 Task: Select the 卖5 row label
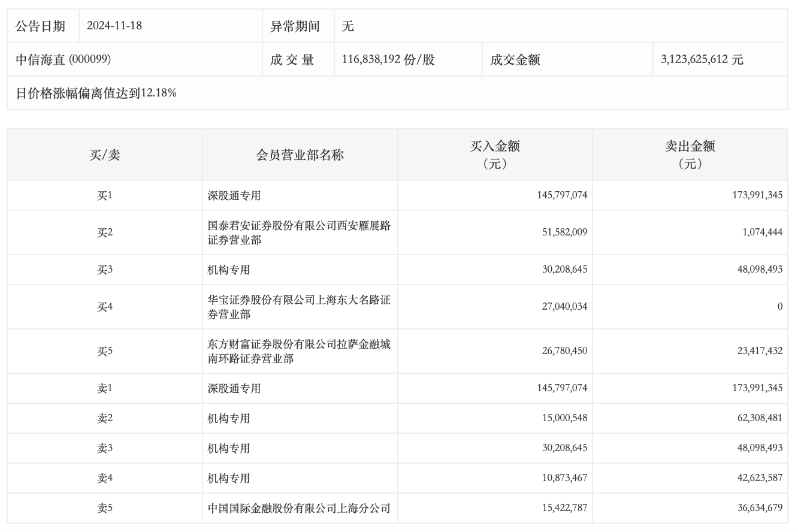pyautogui.click(x=104, y=508)
